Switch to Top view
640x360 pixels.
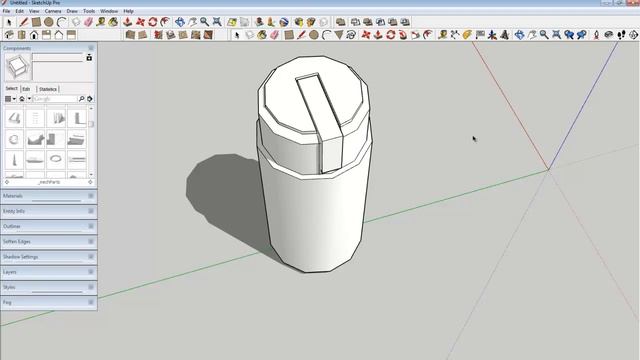tap(22, 35)
